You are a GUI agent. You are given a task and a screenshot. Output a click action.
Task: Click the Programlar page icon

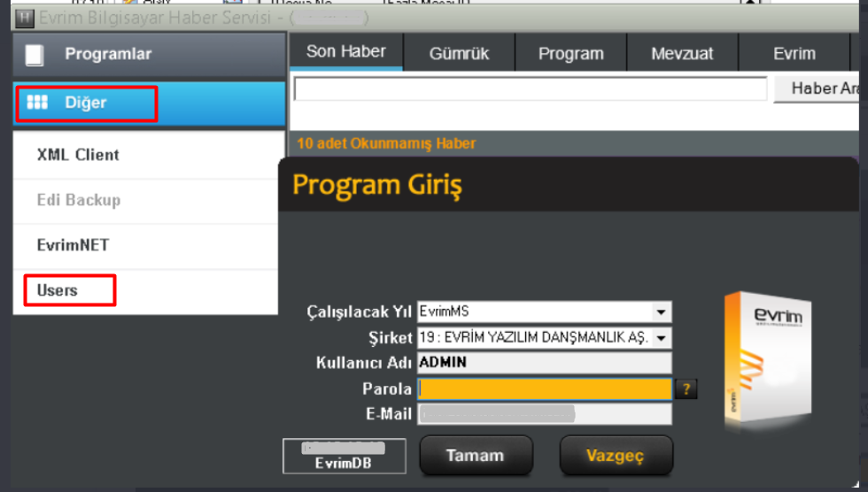pyautogui.click(x=35, y=55)
